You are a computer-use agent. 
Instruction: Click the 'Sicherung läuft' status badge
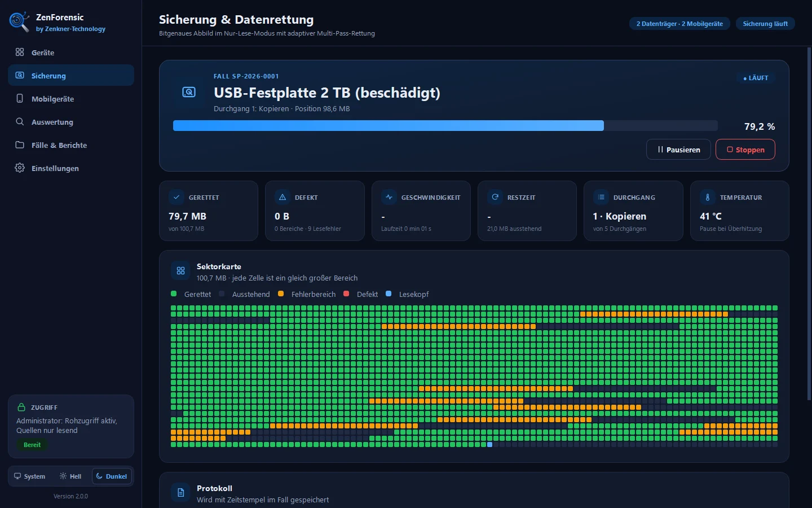[765, 24]
